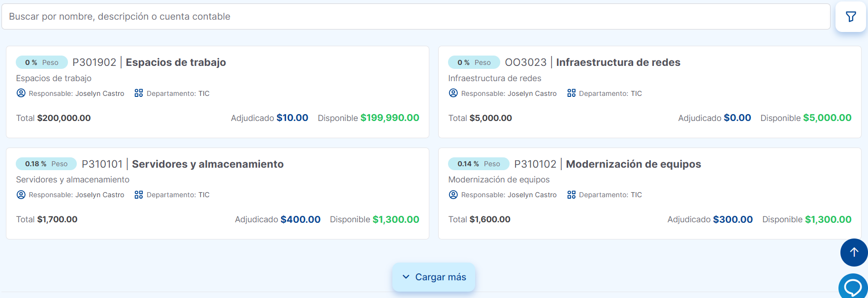
Task: Select the Servidores y almacenamiento card title
Action: [207, 164]
